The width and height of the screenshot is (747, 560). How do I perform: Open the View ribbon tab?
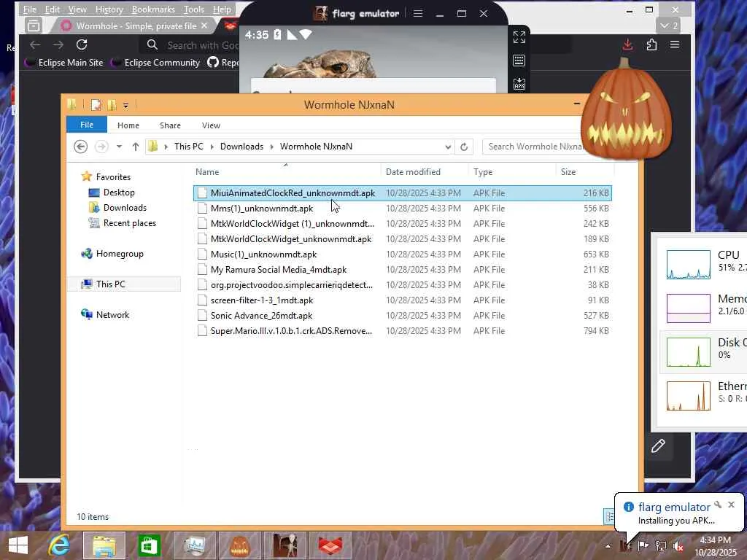tap(211, 125)
